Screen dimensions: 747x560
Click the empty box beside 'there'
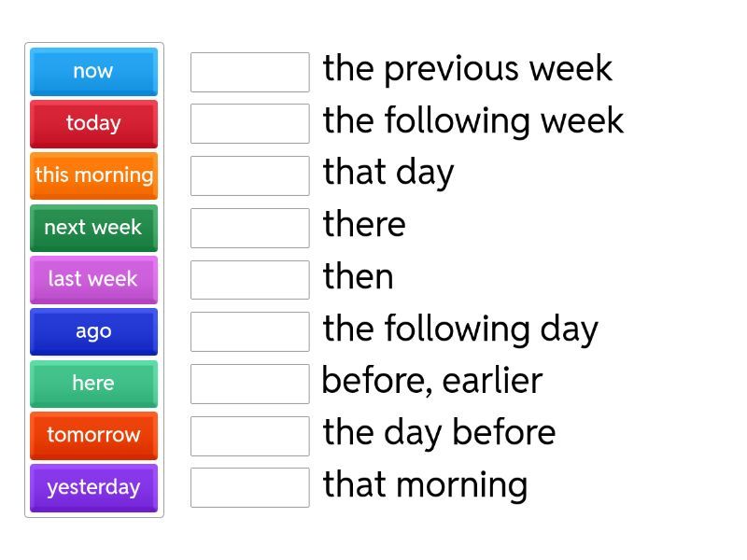click(249, 228)
